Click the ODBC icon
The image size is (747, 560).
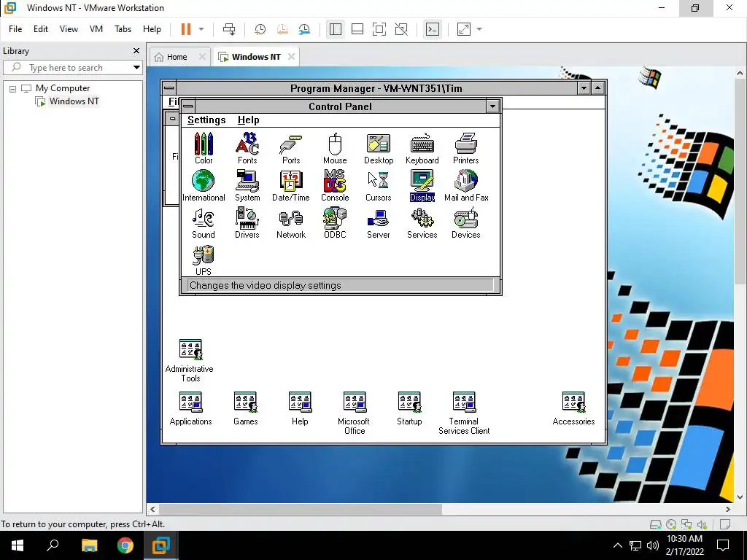[335, 223]
